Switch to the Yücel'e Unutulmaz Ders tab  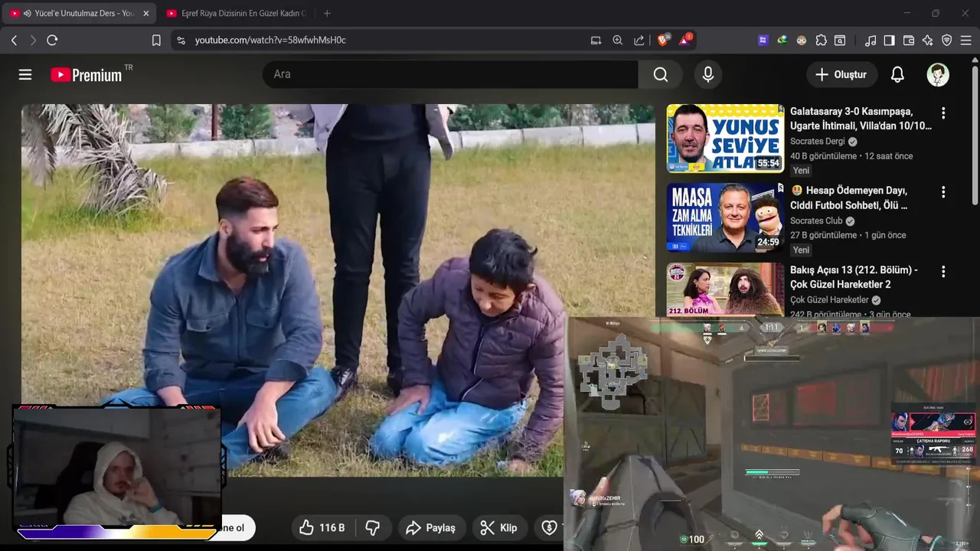(79, 13)
